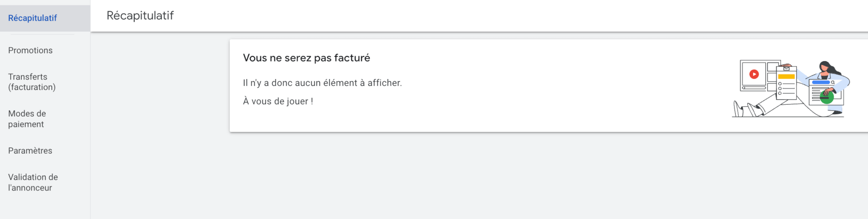Click the green circle in the illustration
868x219 pixels.
click(x=827, y=97)
